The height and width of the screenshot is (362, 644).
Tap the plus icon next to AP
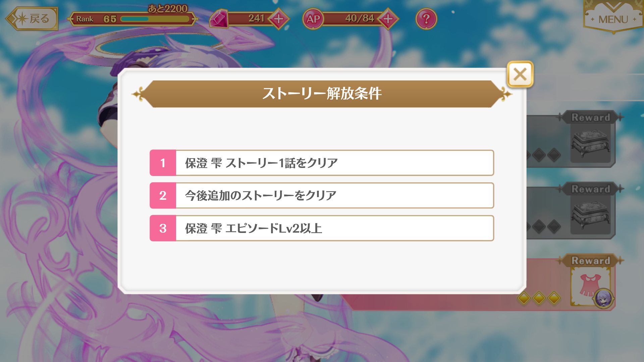(388, 19)
